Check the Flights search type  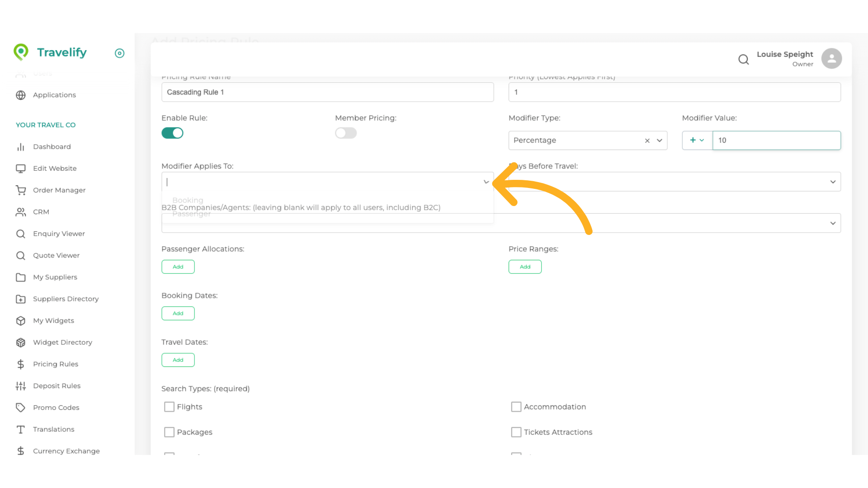click(x=169, y=407)
